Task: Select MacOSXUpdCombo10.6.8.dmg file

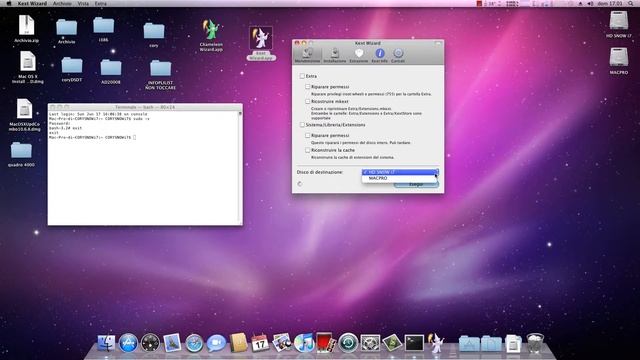Action: (24, 115)
